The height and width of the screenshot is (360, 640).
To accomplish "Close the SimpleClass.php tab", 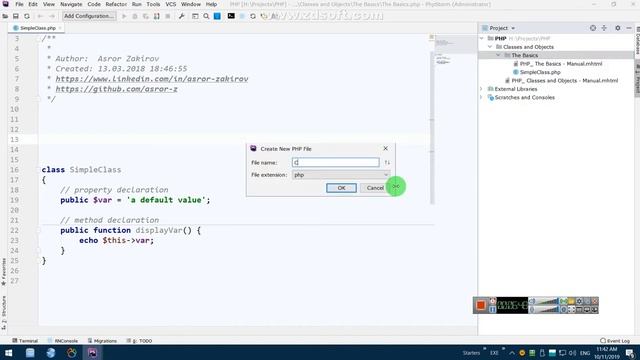I will tap(60, 28).
